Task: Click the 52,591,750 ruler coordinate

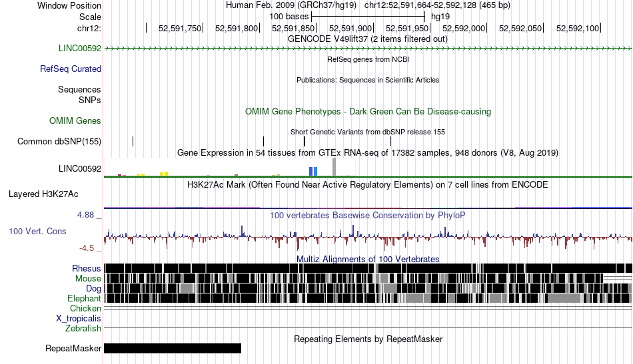Action: [180, 28]
